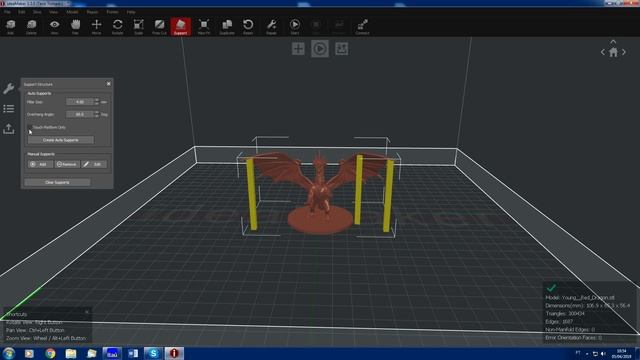Toggle the Touch Platform Only checkbox
640x360 pixels.
click(x=30, y=127)
